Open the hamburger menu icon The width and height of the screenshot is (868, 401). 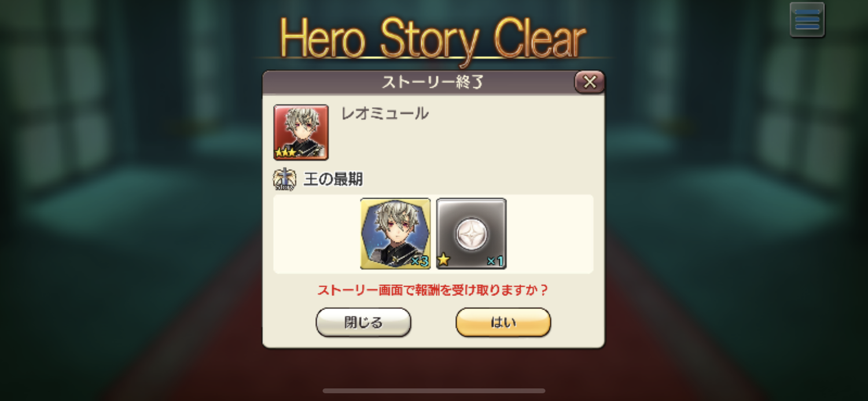807,20
